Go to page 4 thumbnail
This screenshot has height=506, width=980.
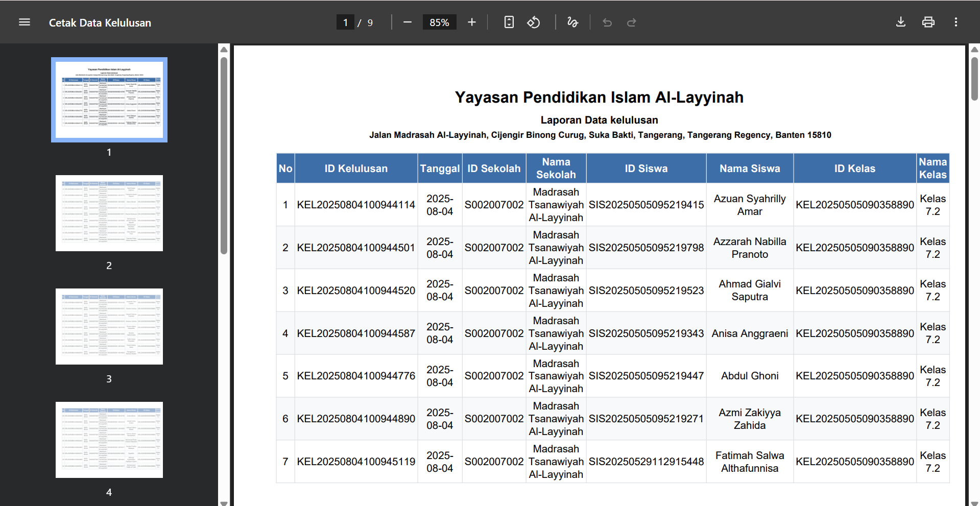(x=109, y=440)
